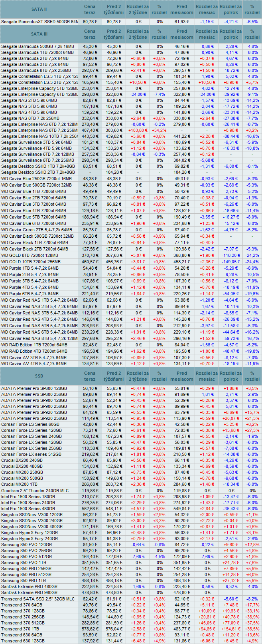Image resolution: width=262 pixels, height=644 pixels.
Task: Click Seagate NAS 8TB 7,2k 256MB name
Action: click(x=30, y=118)
